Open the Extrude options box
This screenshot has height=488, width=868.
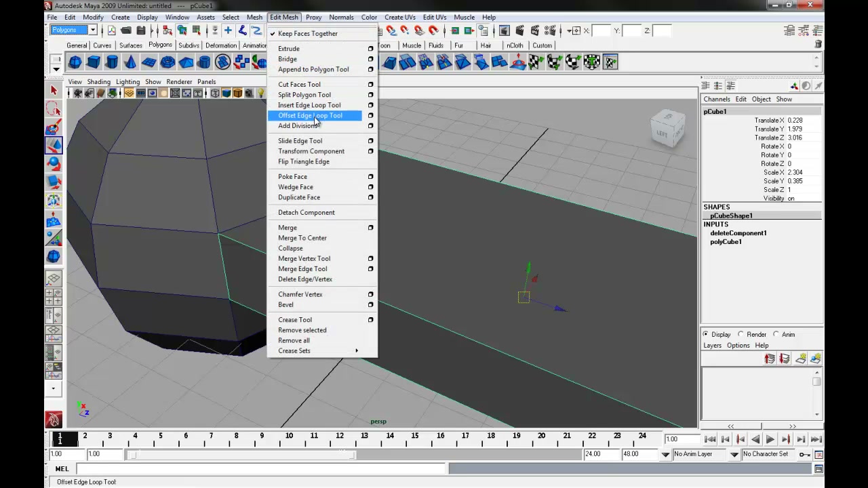click(370, 49)
